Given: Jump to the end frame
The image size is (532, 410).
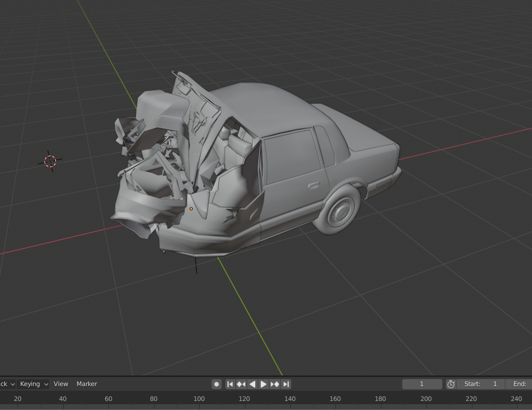Looking at the screenshot, I should coord(286,384).
